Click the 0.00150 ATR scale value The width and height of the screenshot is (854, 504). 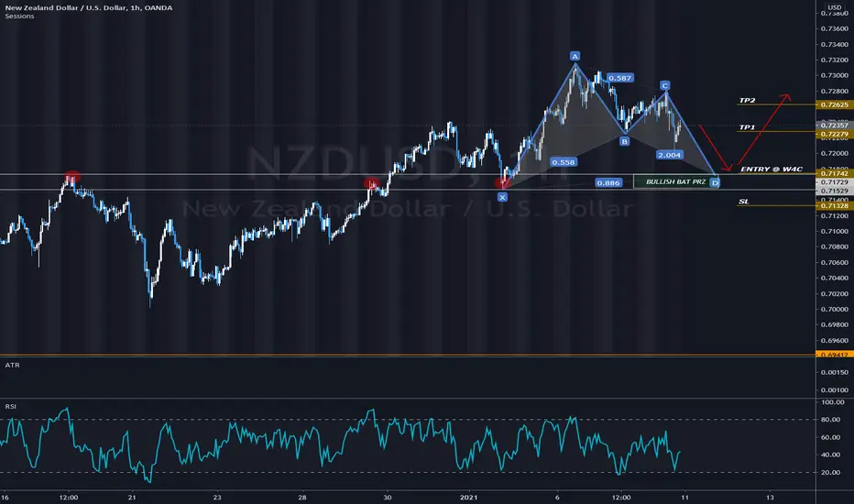pyautogui.click(x=835, y=373)
